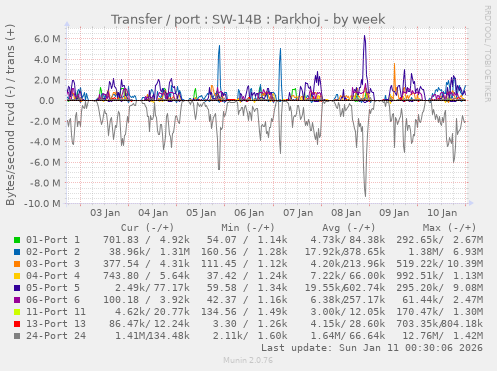
Task: Select the '04-Port 4' legend label
Action: tap(53, 276)
